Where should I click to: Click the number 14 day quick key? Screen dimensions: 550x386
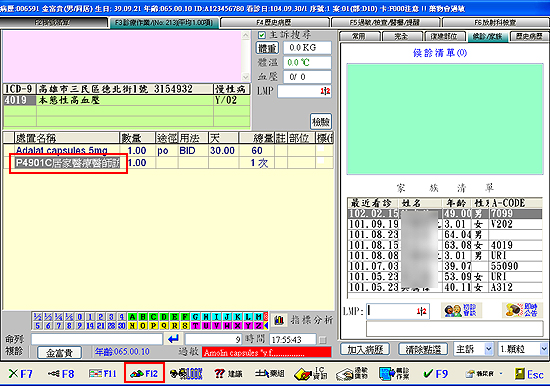tap(90, 326)
